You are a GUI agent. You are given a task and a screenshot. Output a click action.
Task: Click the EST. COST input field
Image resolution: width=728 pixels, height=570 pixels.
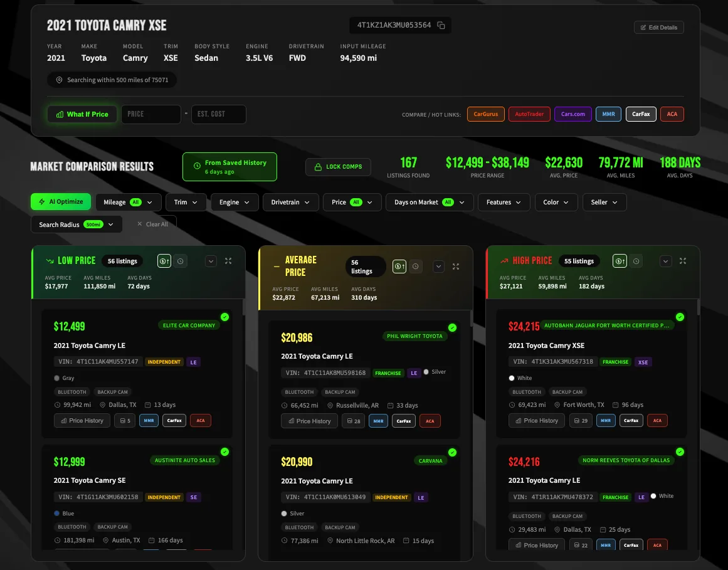(219, 114)
